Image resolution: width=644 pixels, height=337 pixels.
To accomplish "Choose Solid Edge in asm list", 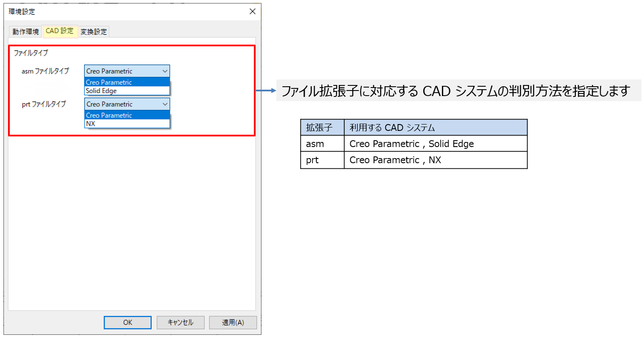I will pyautogui.click(x=127, y=91).
